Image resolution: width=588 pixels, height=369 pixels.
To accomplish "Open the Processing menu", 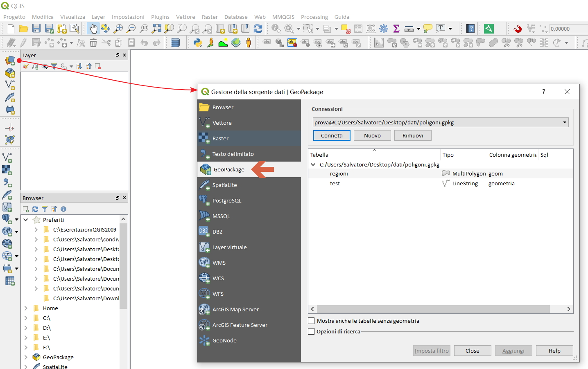I will tap(314, 17).
